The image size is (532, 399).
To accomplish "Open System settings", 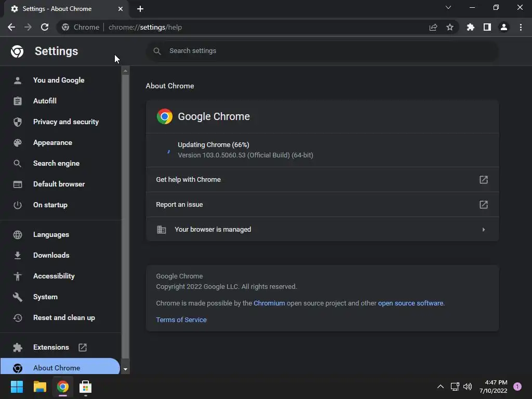I will (x=60, y=297).
